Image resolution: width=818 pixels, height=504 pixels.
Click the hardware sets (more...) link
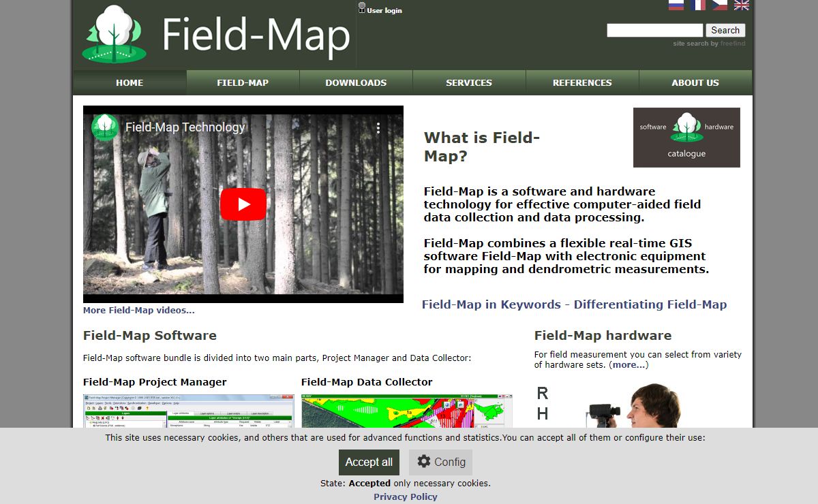[628, 364]
